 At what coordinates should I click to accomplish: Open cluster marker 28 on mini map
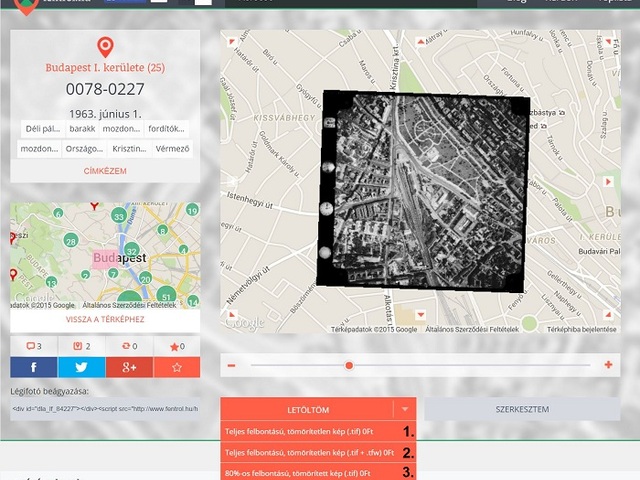(71, 241)
